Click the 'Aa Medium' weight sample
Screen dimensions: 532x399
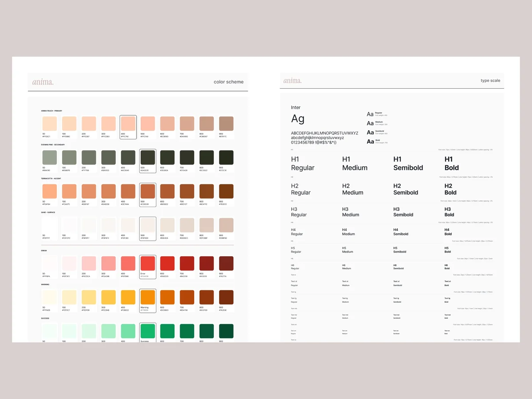click(x=377, y=123)
